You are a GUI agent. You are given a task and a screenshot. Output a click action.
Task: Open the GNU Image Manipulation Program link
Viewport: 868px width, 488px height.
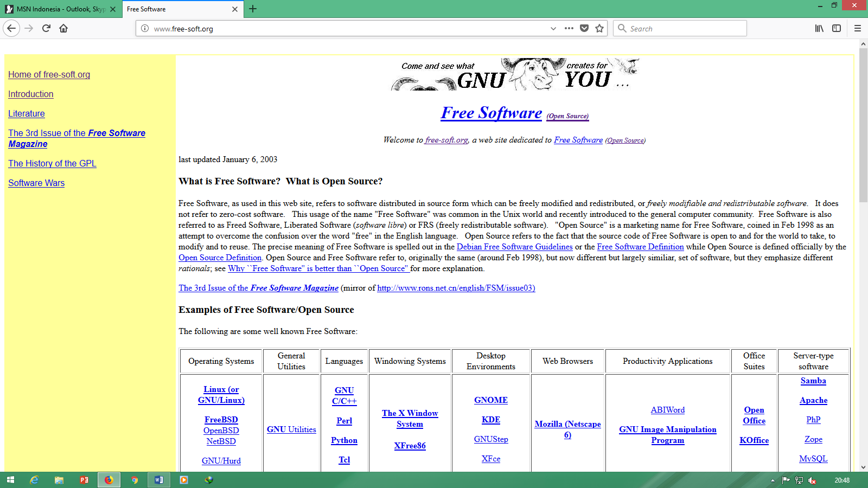[668, 435]
